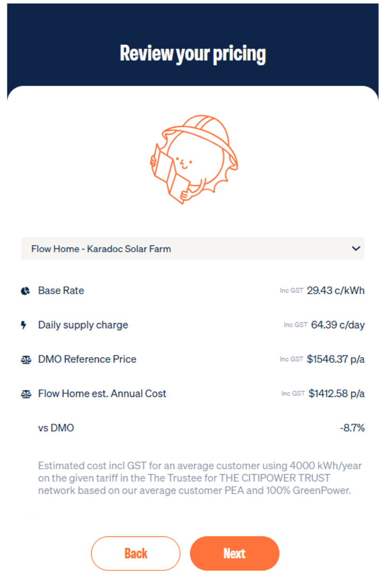Select the $1412.58 p/a amount
The image size is (386, 588).
tap(336, 394)
